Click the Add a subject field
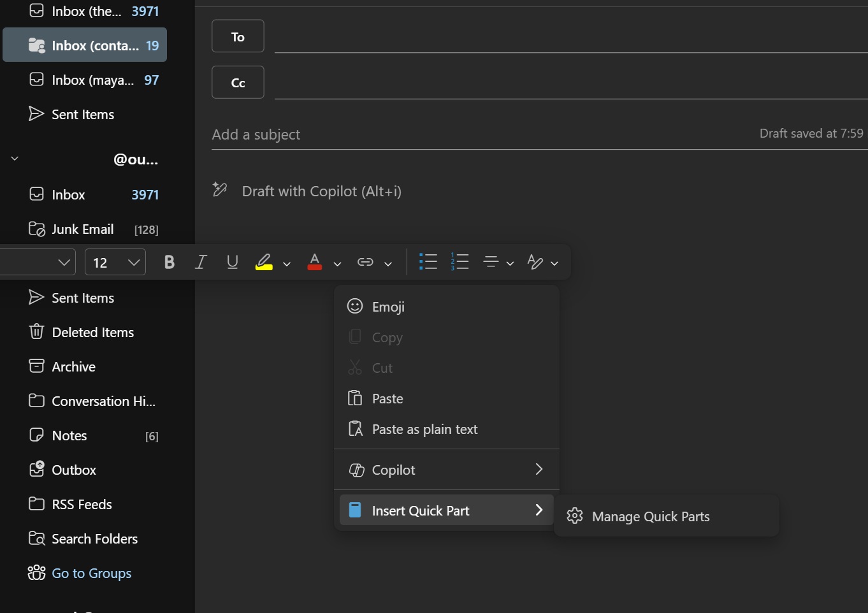The image size is (868, 613). tap(481, 134)
